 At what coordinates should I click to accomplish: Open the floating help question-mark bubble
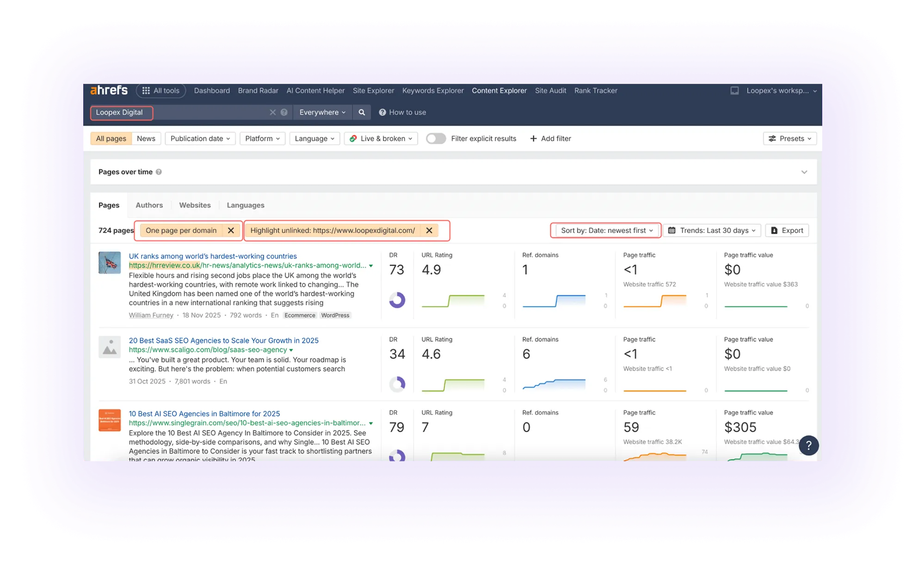point(808,445)
